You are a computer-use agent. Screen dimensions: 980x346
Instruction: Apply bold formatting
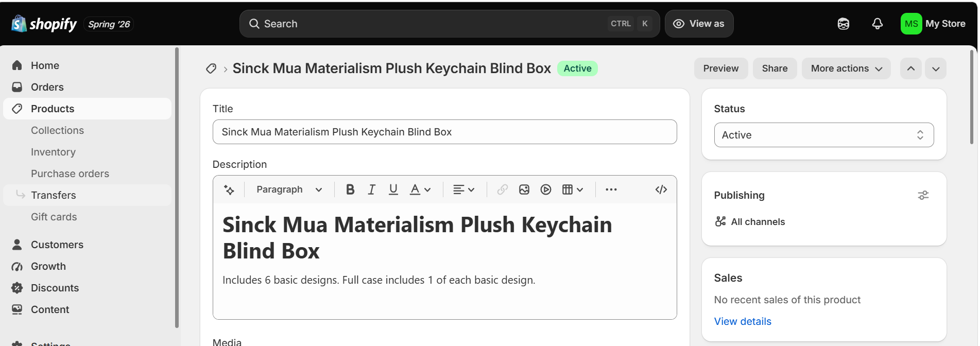[x=350, y=189]
